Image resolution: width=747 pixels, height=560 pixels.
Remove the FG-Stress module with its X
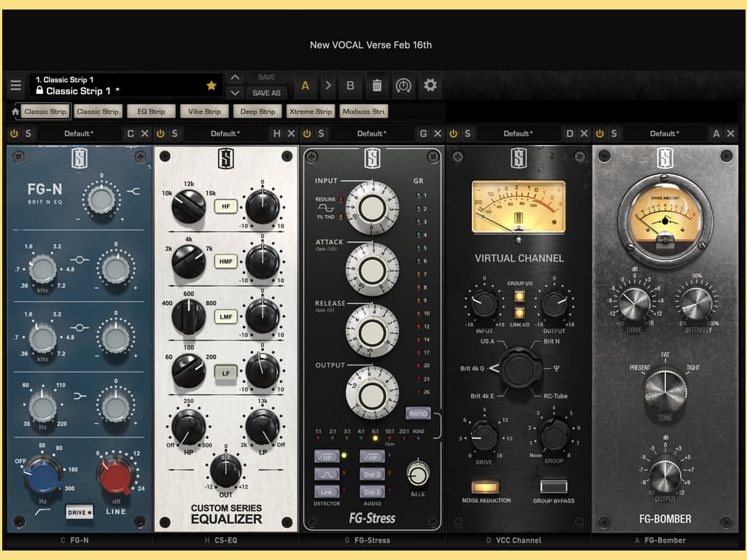coord(438,134)
